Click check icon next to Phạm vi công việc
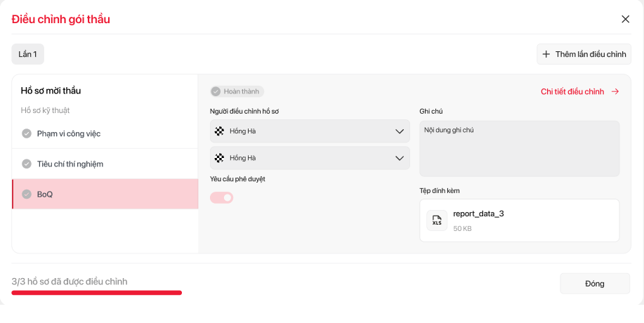Viewport: 644px width, 323px height. tap(27, 133)
